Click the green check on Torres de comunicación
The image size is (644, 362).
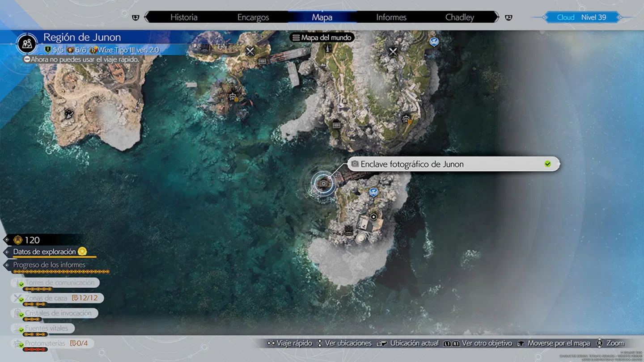click(21, 285)
